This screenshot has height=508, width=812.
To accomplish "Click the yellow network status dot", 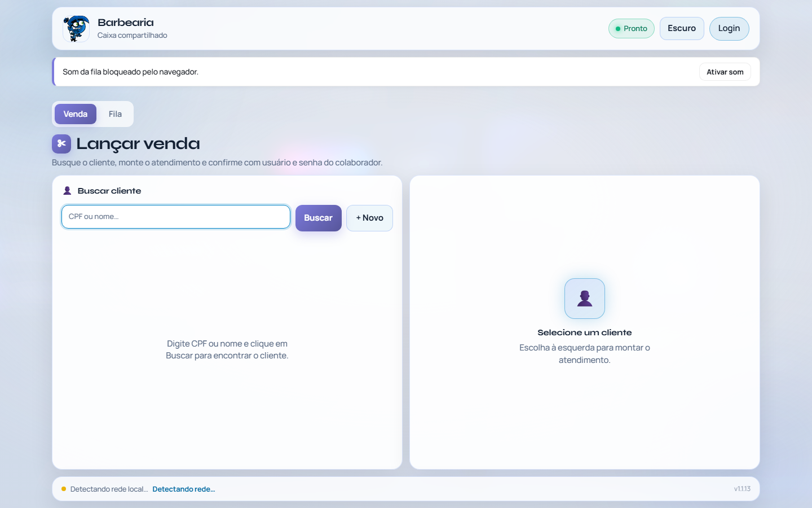I will pos(64,489).
